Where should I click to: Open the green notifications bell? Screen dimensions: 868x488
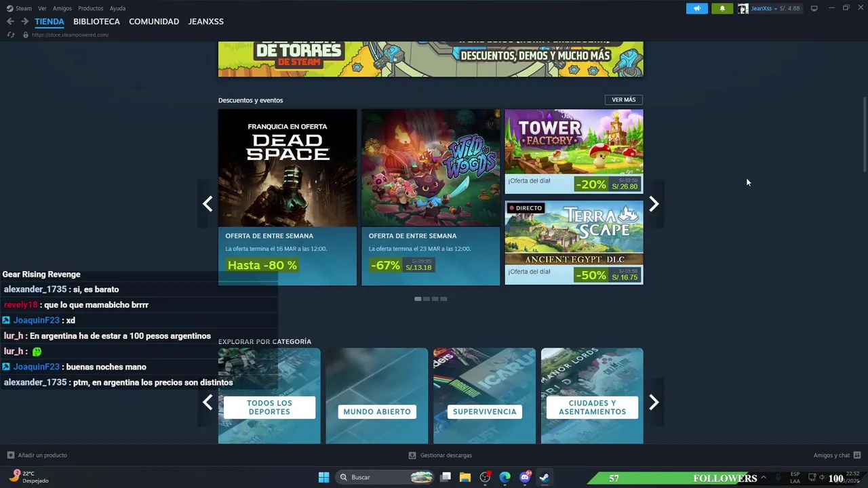[x=722, y=8]
